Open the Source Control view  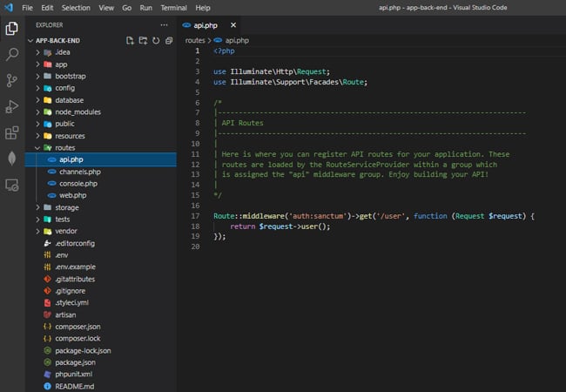click(12, 80)
